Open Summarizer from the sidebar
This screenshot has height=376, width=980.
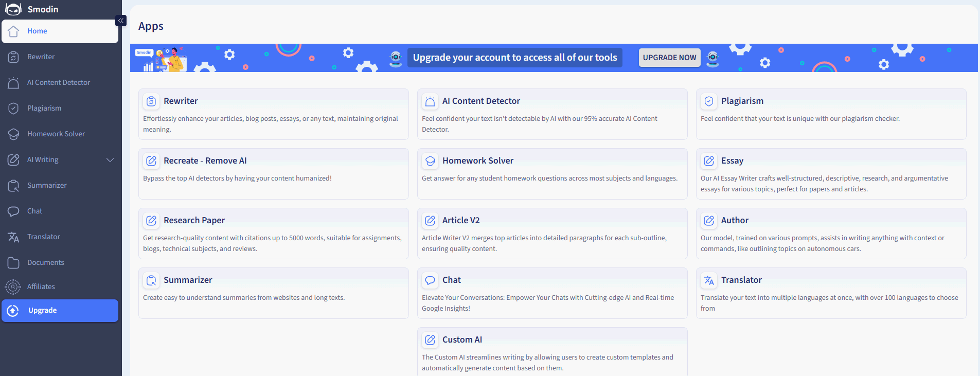pyautogui.click(x=60, y=186)
